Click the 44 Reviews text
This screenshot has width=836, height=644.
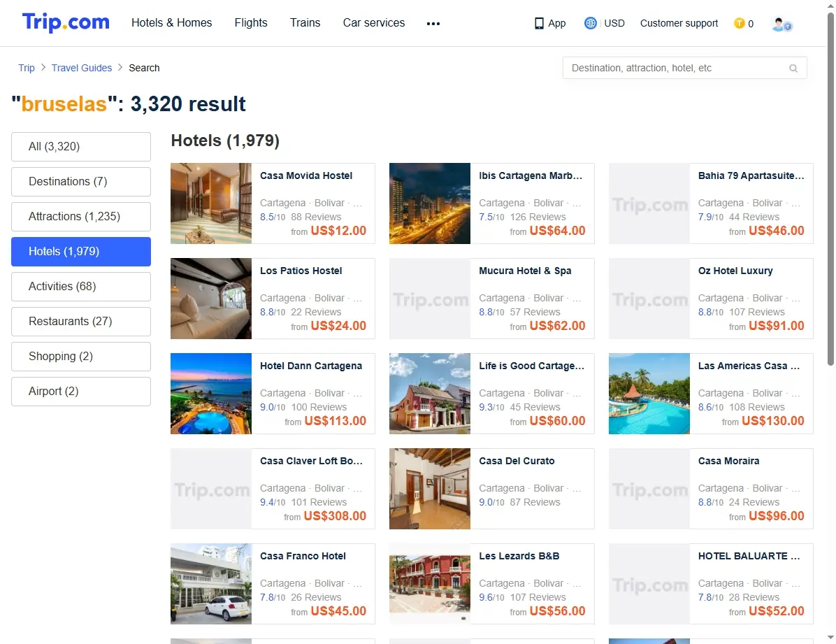pos(754,217)
